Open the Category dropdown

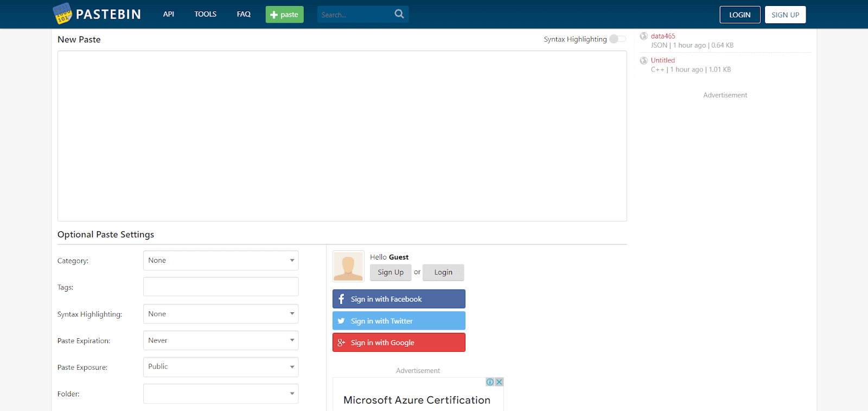pos(221,261)
